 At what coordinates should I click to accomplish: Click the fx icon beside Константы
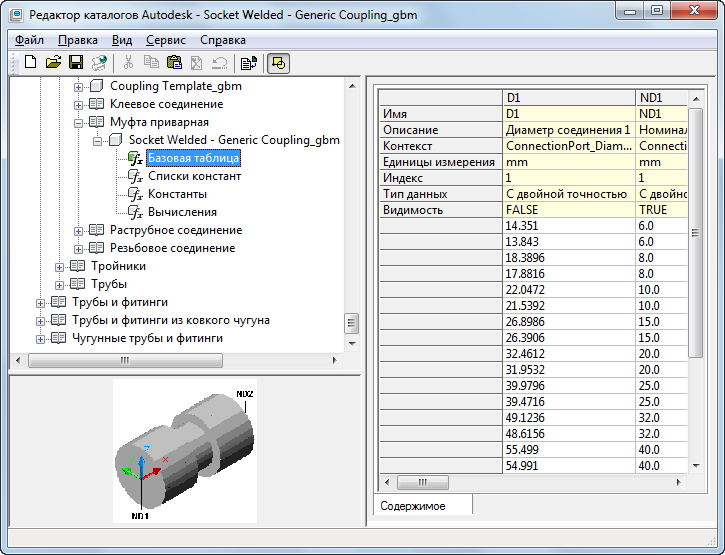(x=135, y=194)
